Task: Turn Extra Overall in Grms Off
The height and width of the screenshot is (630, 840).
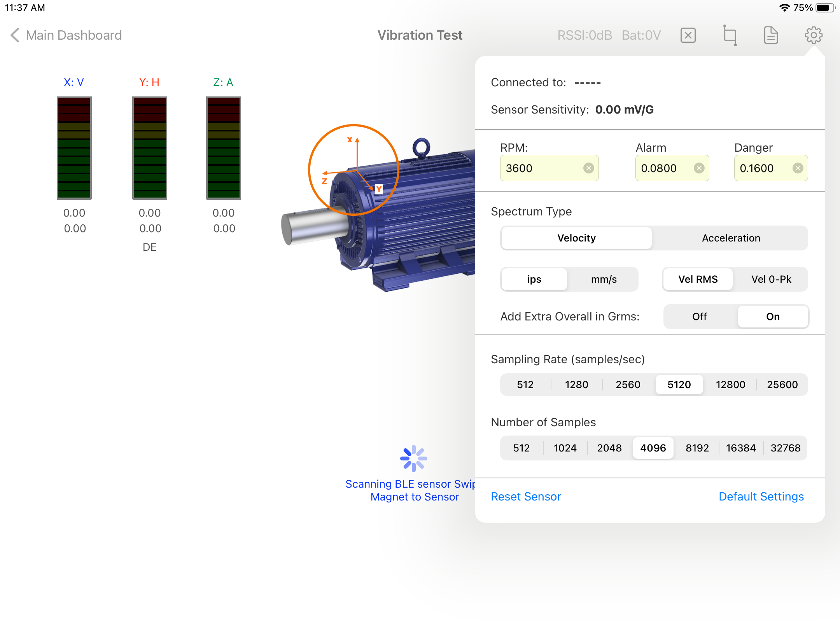Action: point(699,317)
